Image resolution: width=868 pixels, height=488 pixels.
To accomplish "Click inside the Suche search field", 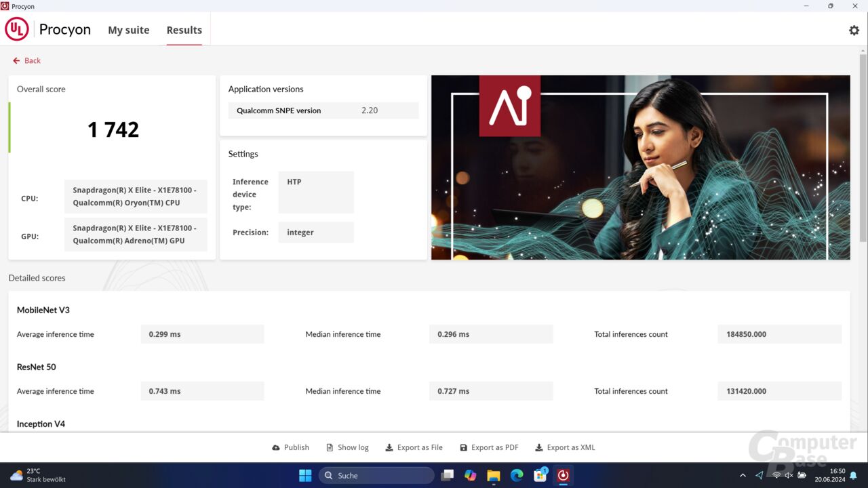I will tap(376, 475).
